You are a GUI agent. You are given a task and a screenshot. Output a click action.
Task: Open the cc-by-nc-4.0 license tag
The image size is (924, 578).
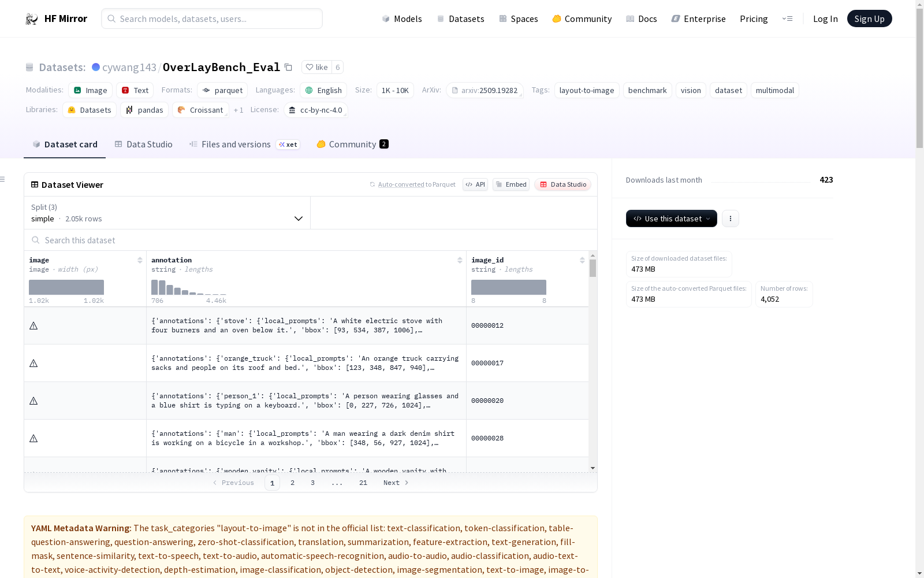click(316, 110)
